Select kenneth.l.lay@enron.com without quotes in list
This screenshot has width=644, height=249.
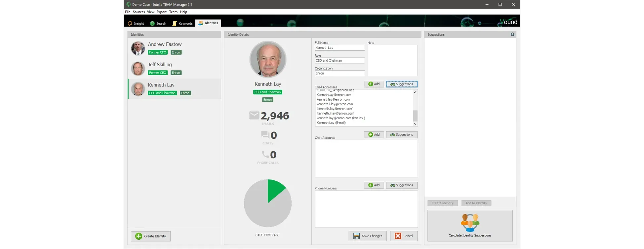335,104
